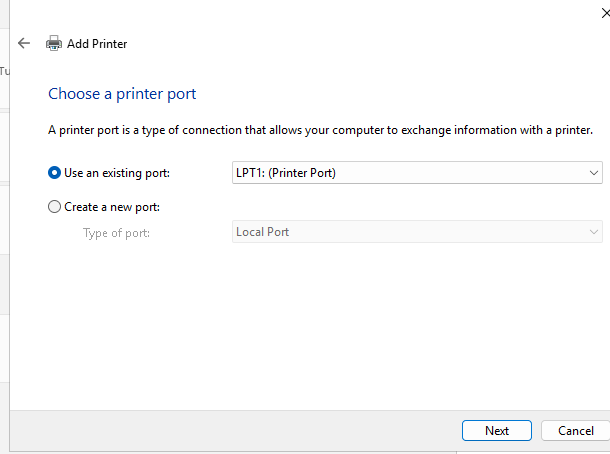Open the Local Port type dropdown
Image resolution: width=610 pixels, height=454 pixels.
[x=417, y=232]
